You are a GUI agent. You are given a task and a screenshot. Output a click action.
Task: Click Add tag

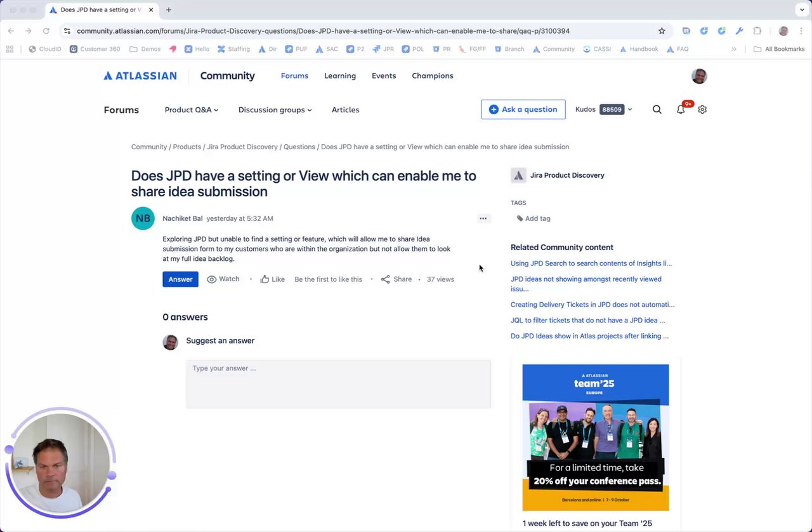click(x=534, y=218)
